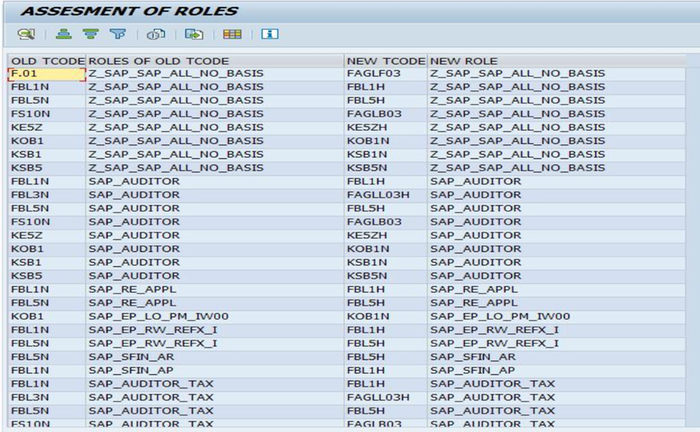Click the SAP_EP_LO_PM_IW00 old role cell
This screenshot has height=432, width=700.
[154, 316]
